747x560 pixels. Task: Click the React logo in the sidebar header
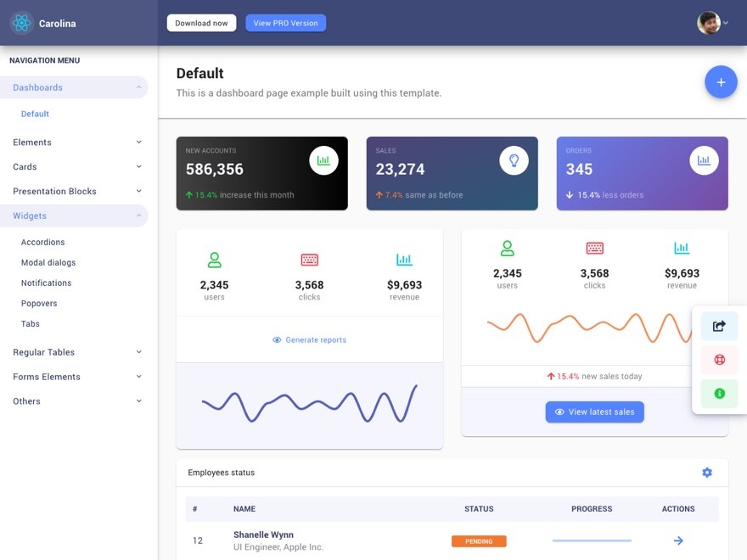tap(22, 23)
